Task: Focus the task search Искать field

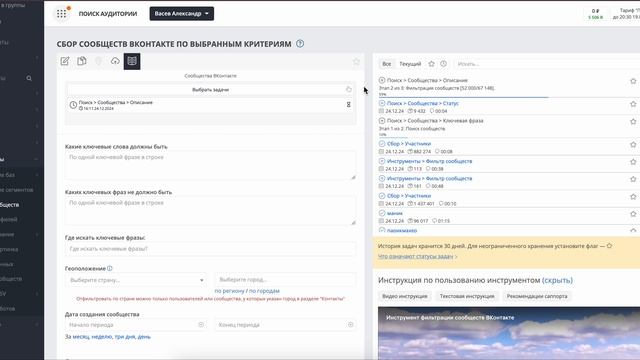Action: click(546, 64)
